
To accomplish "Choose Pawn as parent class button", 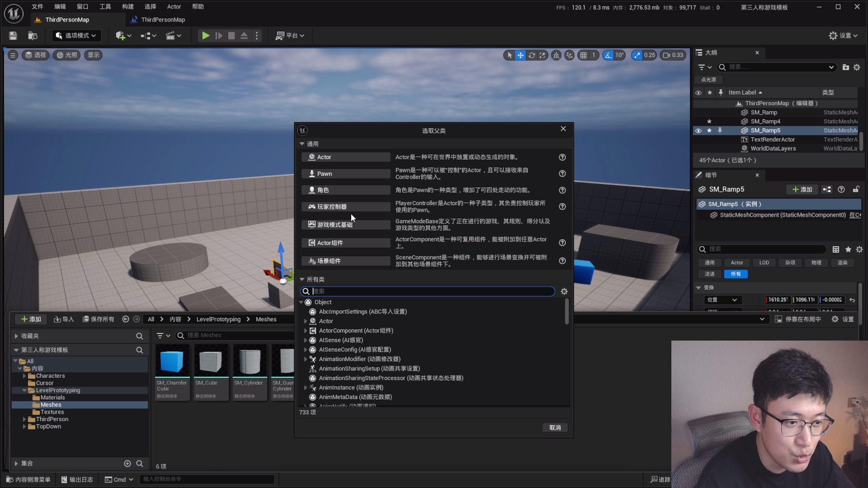I will (x=346, y=174).
